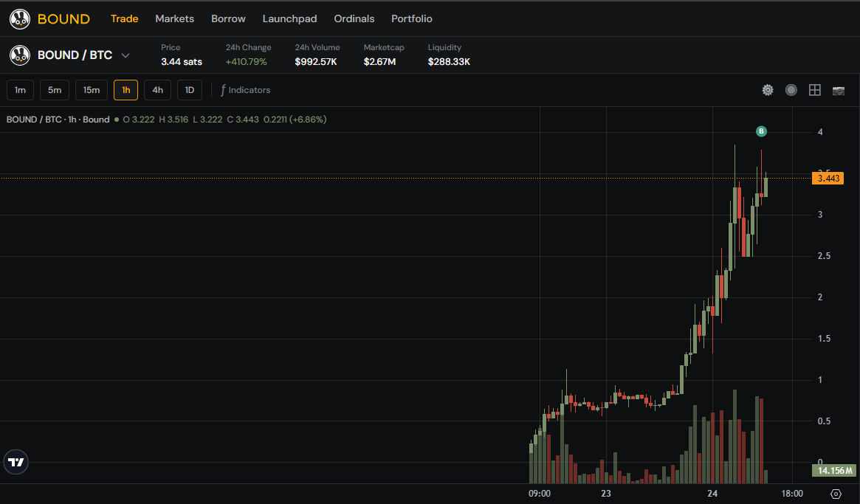The height and width of the screenshot is (504, 860).
Task: Click the L 3.222 low value in legend
Action: [x=207, y=120]
